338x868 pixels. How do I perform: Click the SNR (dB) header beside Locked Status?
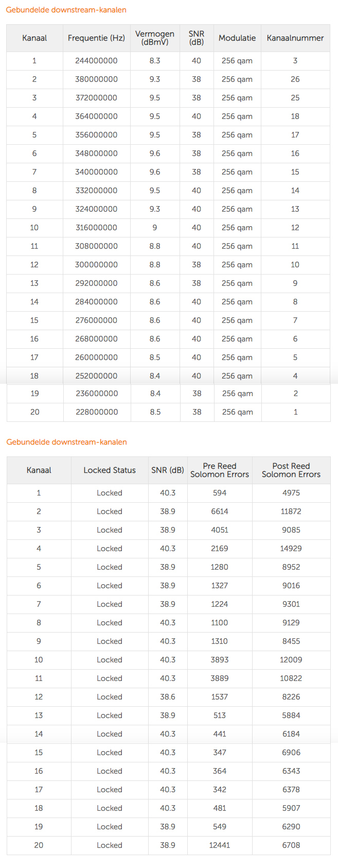pos(168,470)
